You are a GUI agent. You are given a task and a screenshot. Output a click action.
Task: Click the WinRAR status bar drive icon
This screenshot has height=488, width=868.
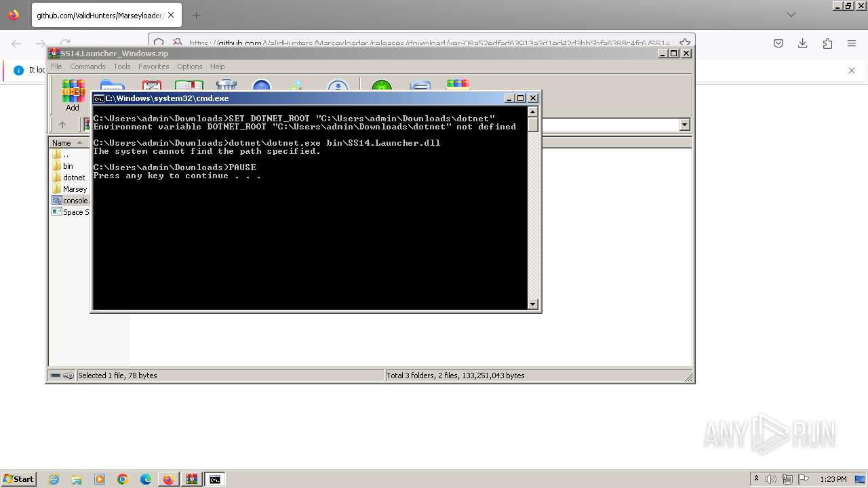[x=56, y=375]
